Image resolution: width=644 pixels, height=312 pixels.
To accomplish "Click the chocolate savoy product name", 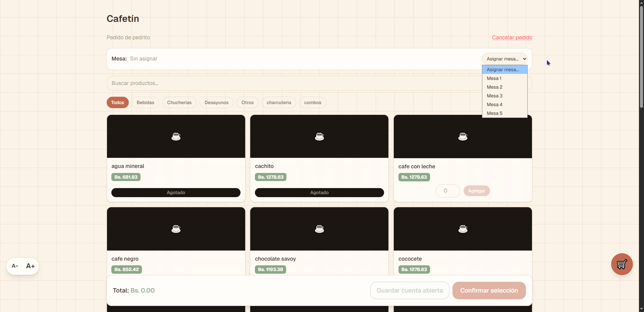I will [275, 259].
